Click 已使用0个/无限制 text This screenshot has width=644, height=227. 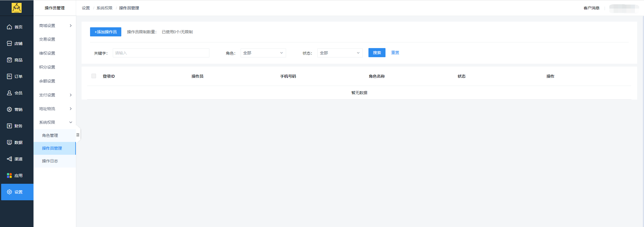point(177,32)
